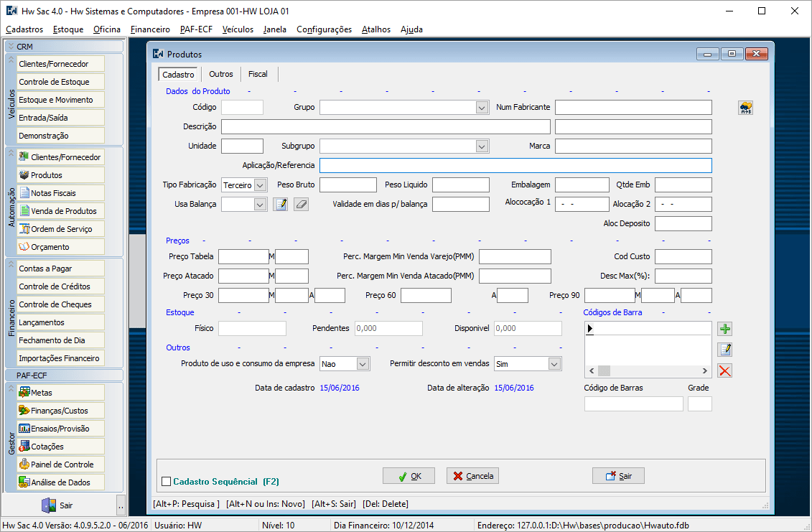Open the Subgrupo dropdown
The width and height of the screenshot is (812, 532).
[x=482, y=146]
